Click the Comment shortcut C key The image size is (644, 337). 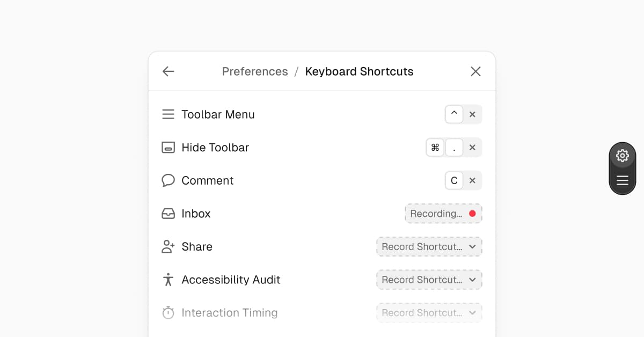click(x=454, y=181)
